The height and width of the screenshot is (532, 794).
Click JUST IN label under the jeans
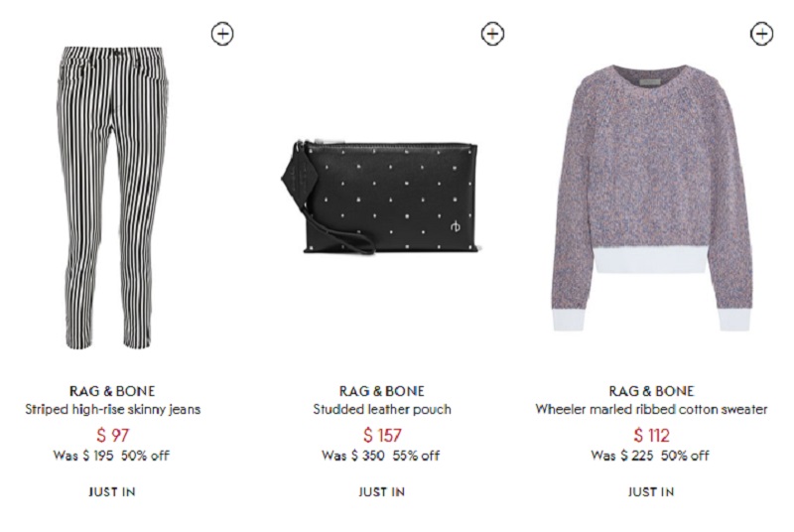point(112,491)
